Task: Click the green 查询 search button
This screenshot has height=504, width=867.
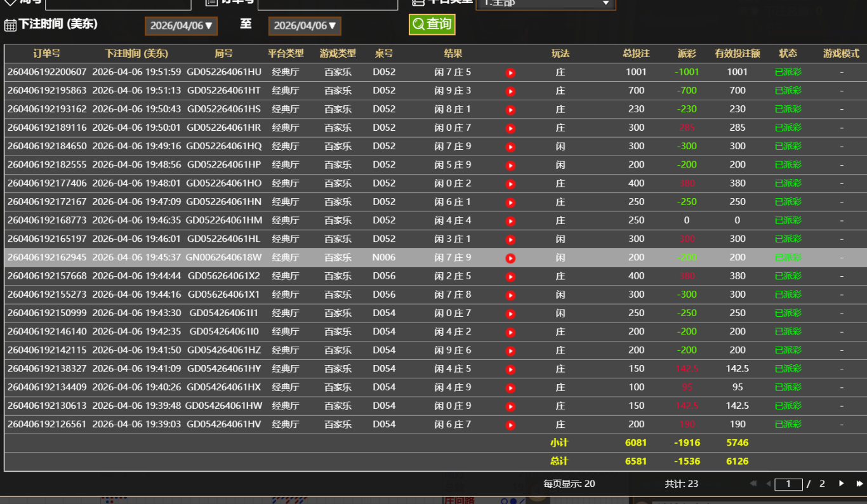Action: coord(432,25)
